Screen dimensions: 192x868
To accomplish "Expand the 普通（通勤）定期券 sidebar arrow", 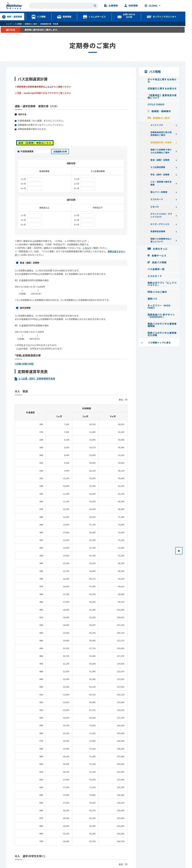I will [x=176, y=160].
